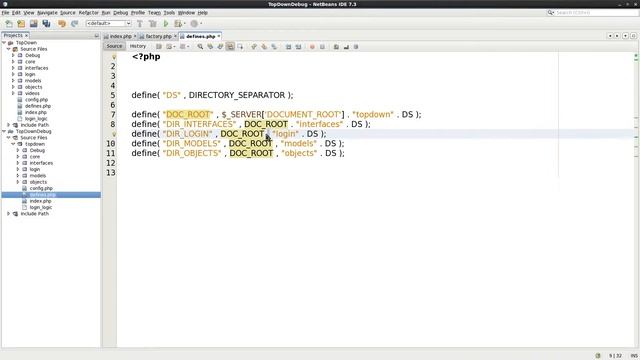This screenshot has height=360, width=640.
Task: Click the editor tab list dropdown arrow
Action: 625,36
